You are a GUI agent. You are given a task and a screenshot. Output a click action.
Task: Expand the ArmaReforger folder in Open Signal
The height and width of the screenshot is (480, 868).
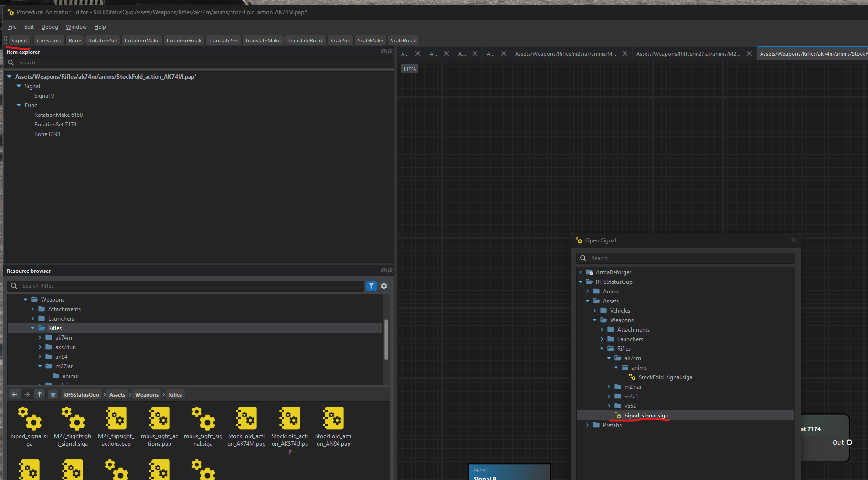(x=581, y=272)
